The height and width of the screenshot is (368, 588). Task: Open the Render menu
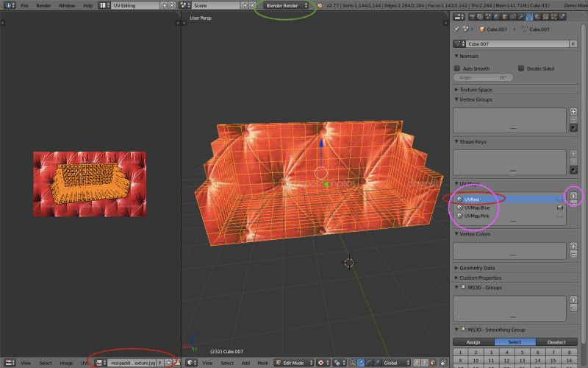[x=43, y=5]
